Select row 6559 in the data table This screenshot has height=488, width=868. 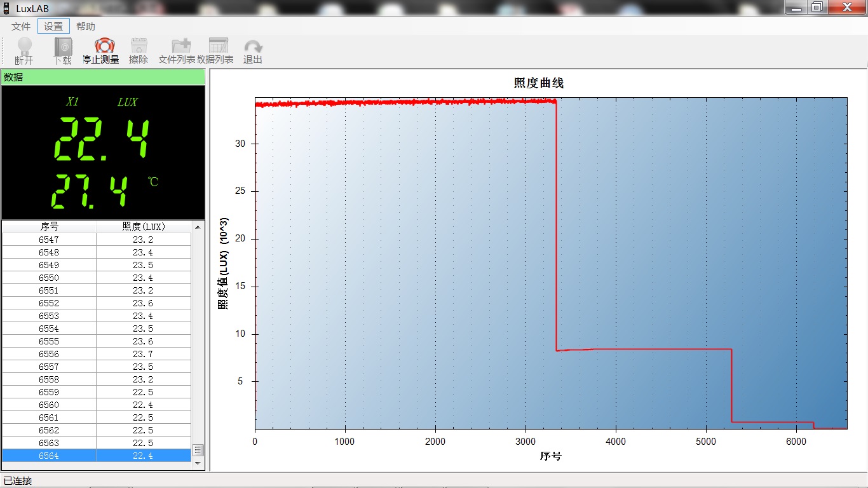tap(97, 392)
